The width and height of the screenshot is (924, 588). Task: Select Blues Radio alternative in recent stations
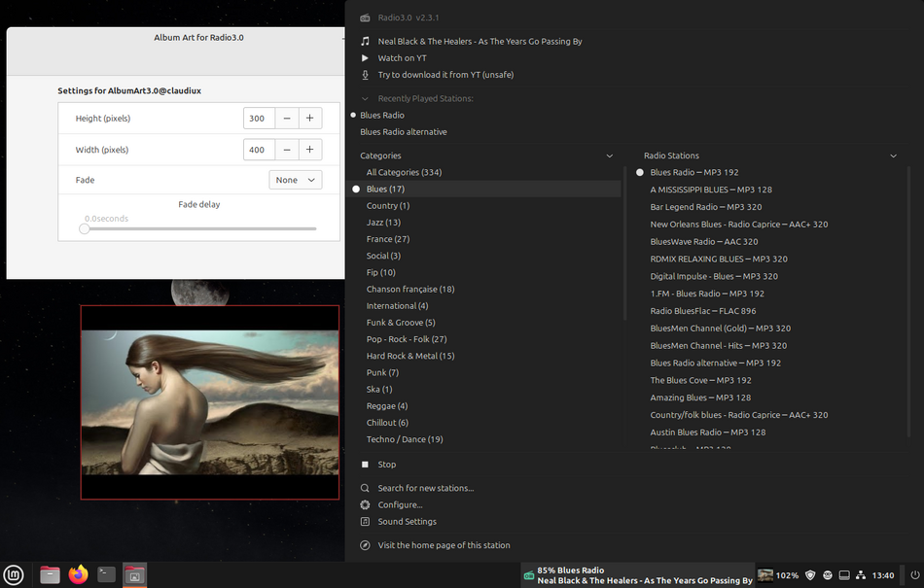click(404, 132)
